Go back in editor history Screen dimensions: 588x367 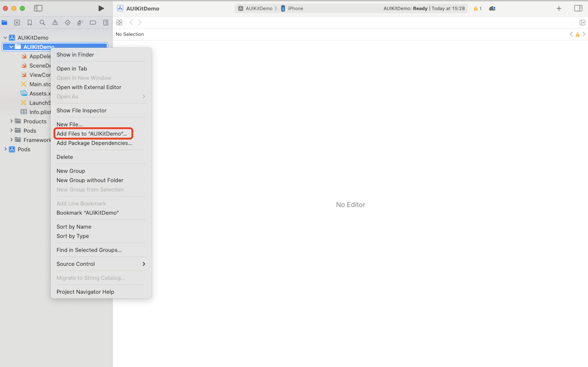coord(131,23)
